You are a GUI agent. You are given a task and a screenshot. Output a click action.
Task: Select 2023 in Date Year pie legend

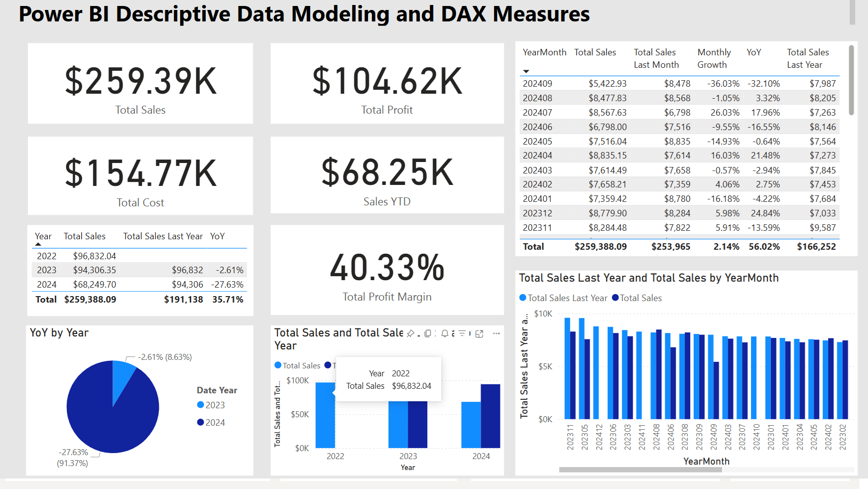point(211,405)
